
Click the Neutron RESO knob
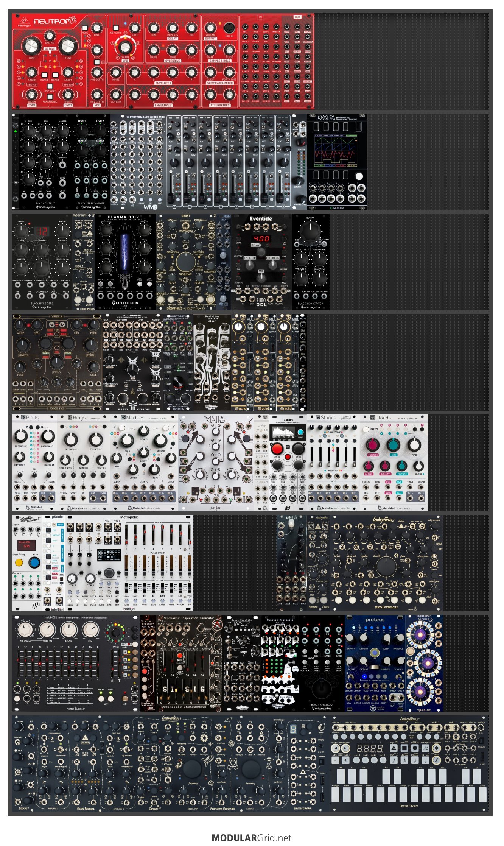97,50
